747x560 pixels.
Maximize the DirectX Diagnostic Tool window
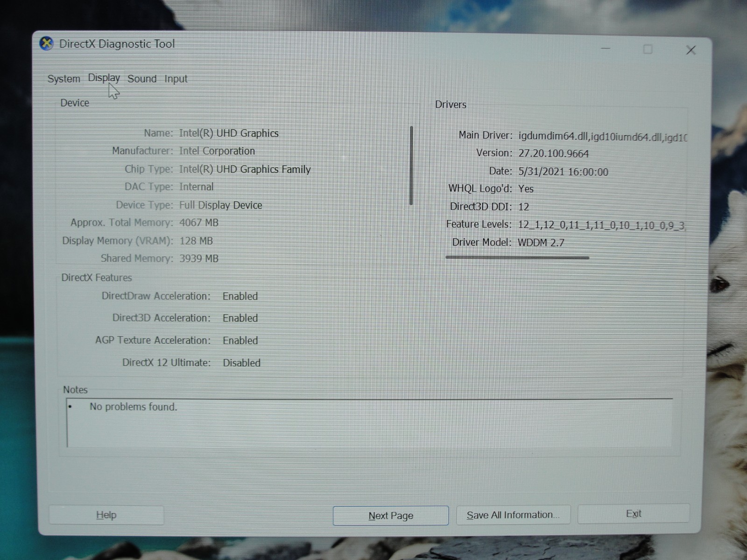click(648, 49)
